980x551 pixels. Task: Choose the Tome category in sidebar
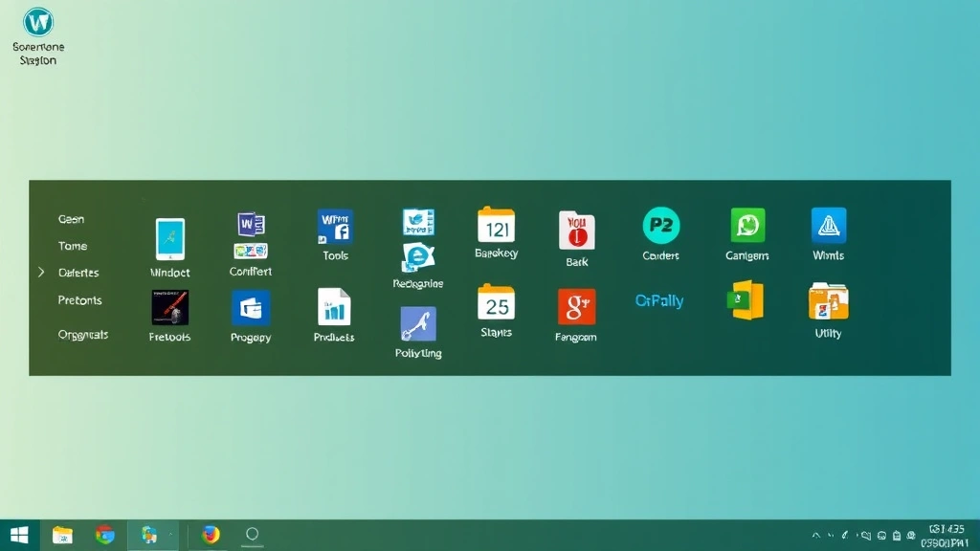[x=72, y=246]
